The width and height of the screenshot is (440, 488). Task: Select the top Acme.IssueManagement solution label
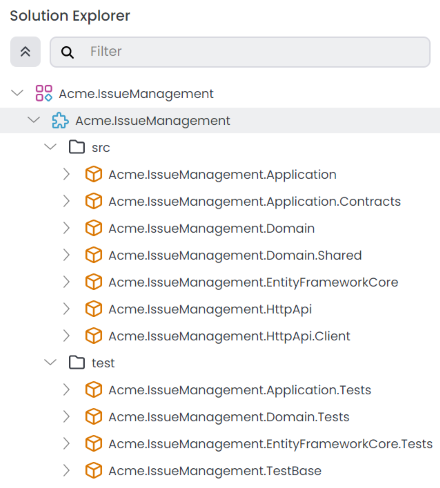[x=136, y=94]
